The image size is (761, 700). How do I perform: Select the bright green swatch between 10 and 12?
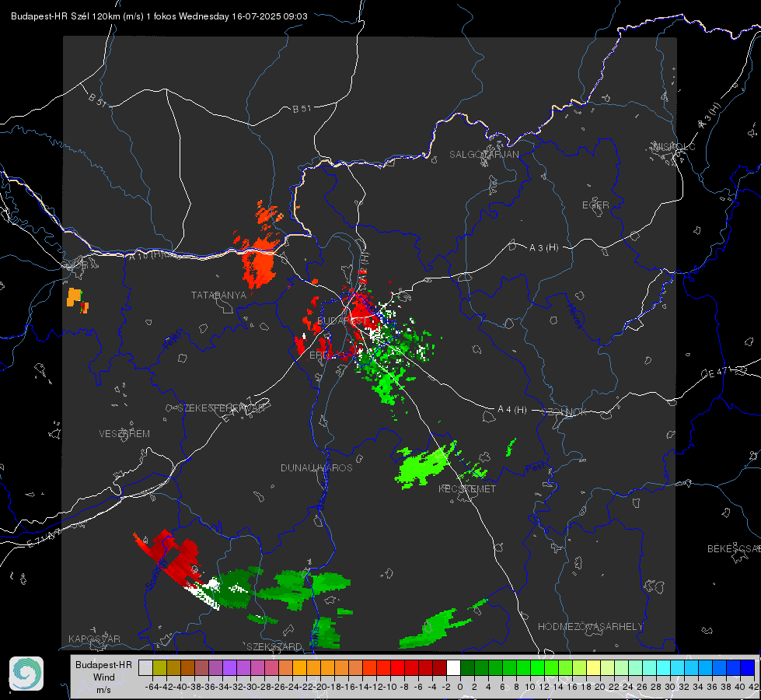coord(537,667)
